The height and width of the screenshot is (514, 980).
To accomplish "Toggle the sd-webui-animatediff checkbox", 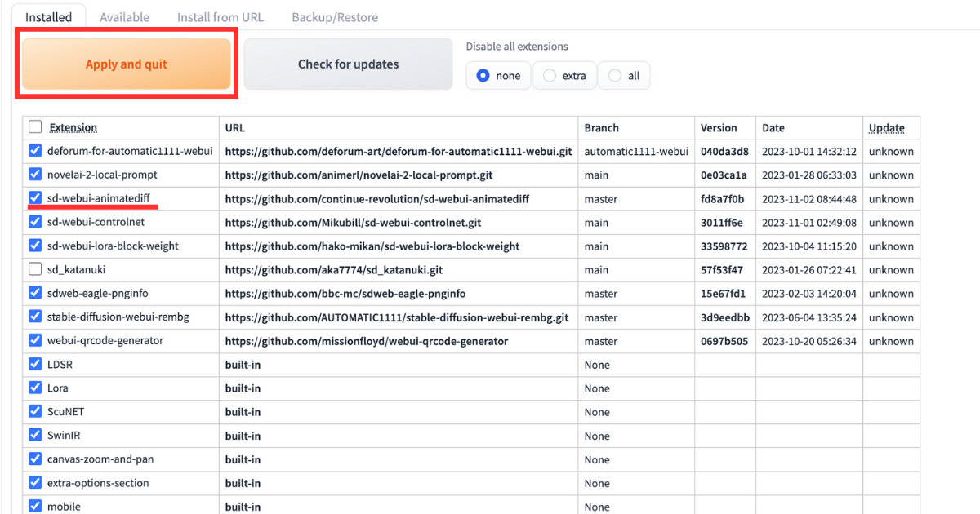I will pyautogui.click(x=35, y=198).
